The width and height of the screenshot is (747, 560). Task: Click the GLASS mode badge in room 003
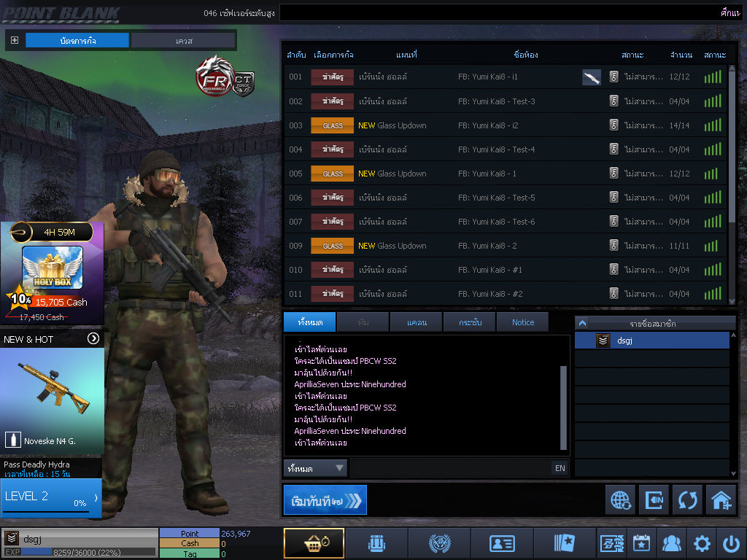point(332,125)
